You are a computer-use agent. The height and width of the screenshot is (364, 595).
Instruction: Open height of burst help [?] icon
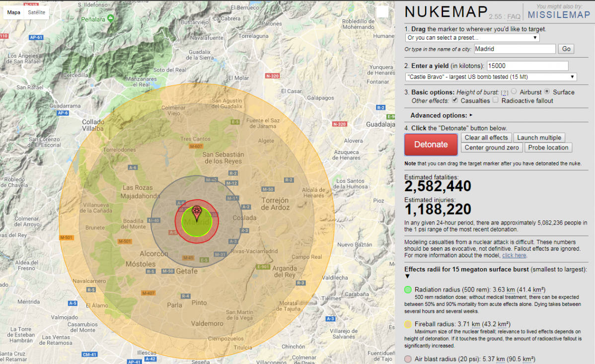(504, 92)
